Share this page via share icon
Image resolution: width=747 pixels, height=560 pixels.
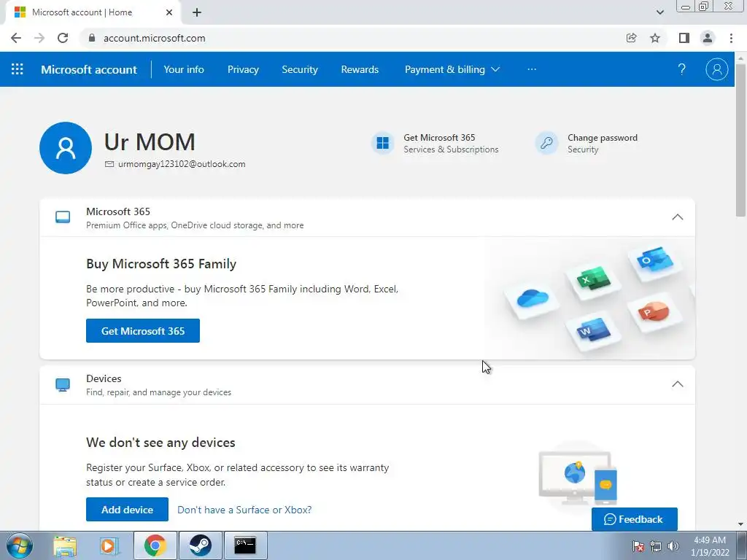(631, 38)
